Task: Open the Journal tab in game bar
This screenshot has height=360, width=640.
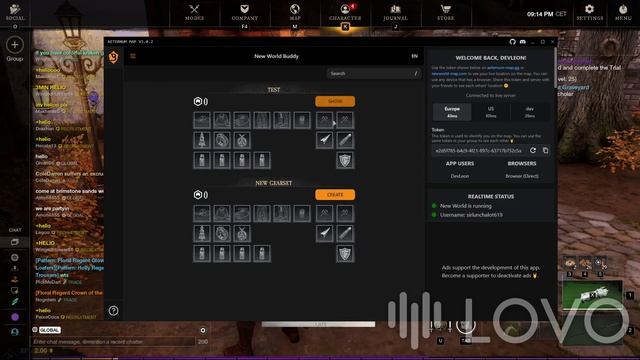Action: click(395, 12)
